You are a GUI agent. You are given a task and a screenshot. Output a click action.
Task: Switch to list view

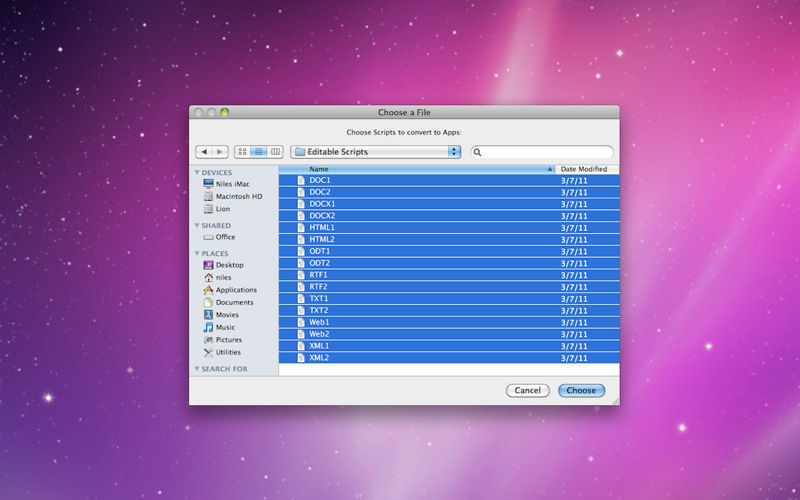[259, 152]
